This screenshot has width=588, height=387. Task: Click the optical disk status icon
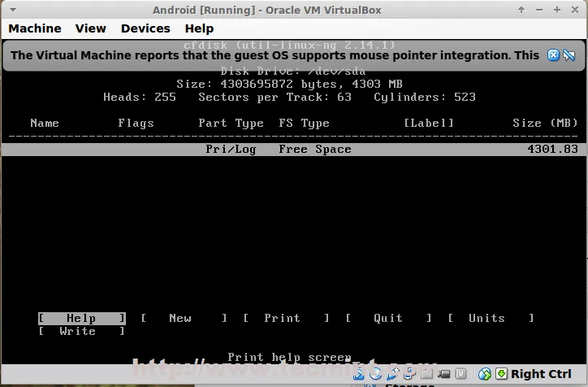[x=377, y=374]
